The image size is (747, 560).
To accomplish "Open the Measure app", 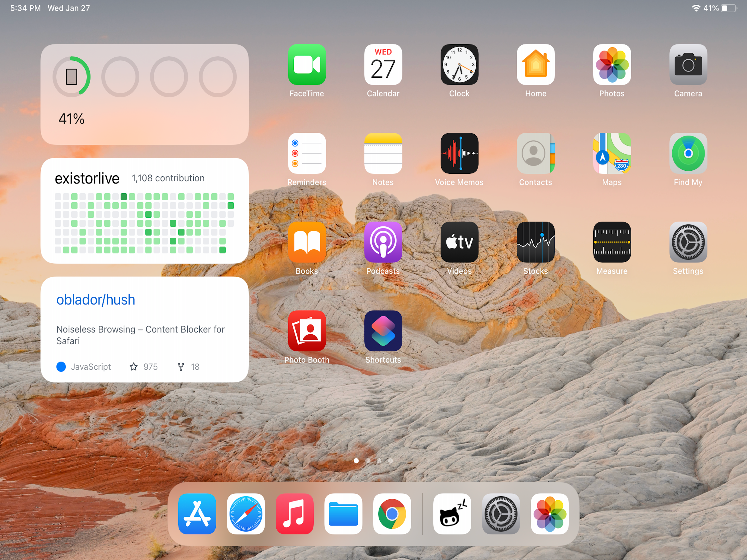I will click(x=612, y=242).
